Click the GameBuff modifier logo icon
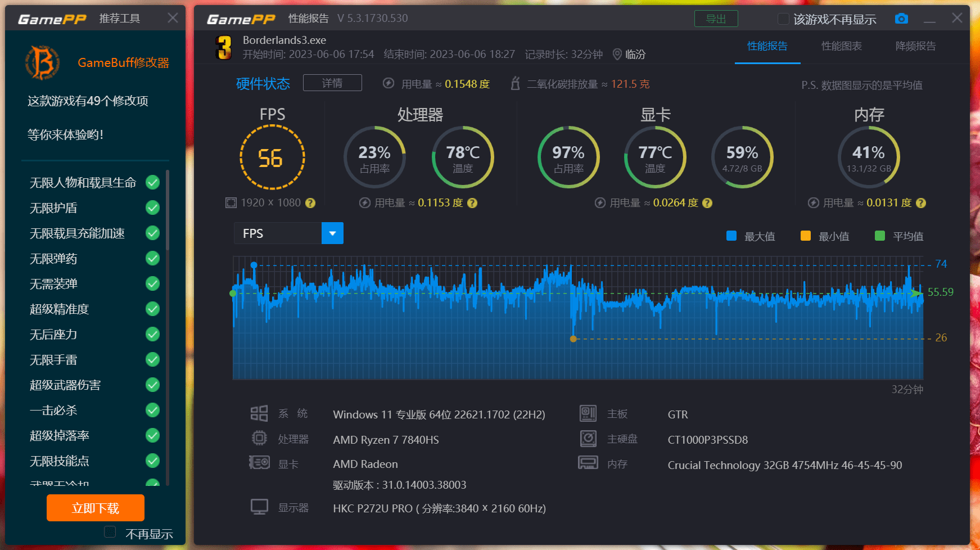The width and height of the screenshot is (980, 550). coord(43,62)
